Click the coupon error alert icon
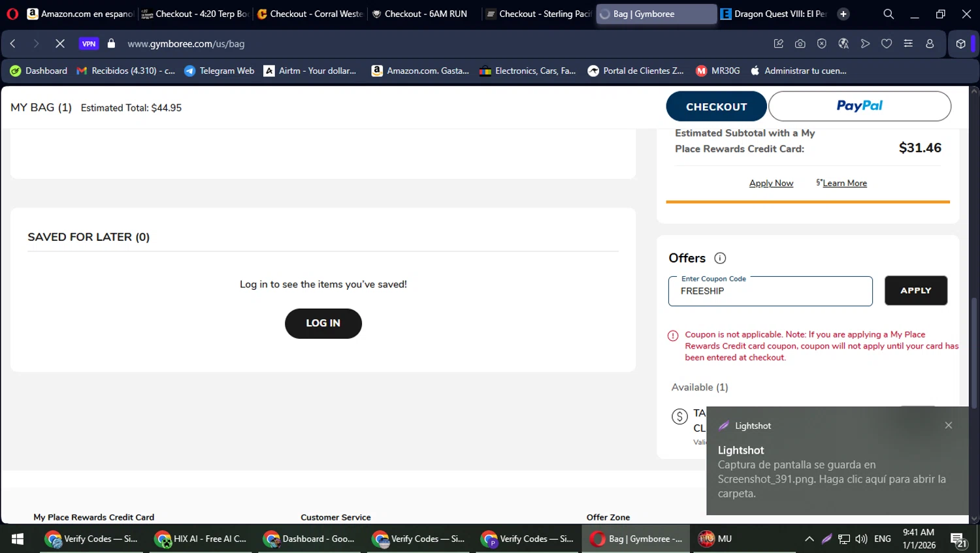 673,336
